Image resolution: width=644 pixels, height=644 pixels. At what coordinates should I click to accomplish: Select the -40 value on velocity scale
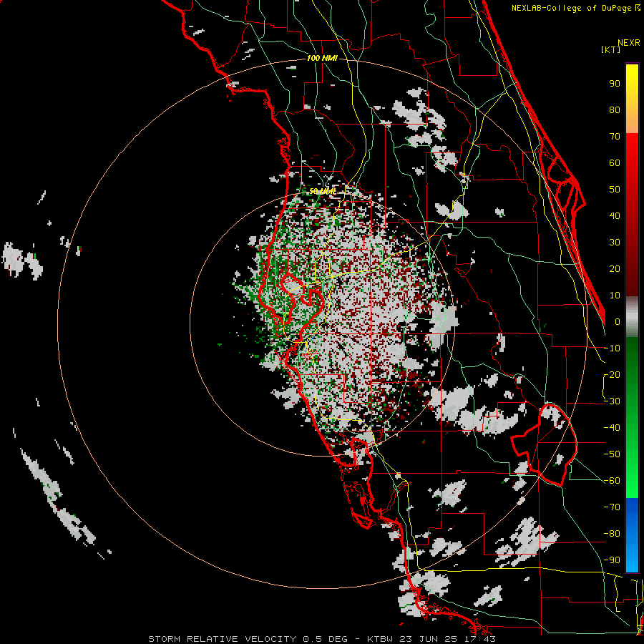612,428
